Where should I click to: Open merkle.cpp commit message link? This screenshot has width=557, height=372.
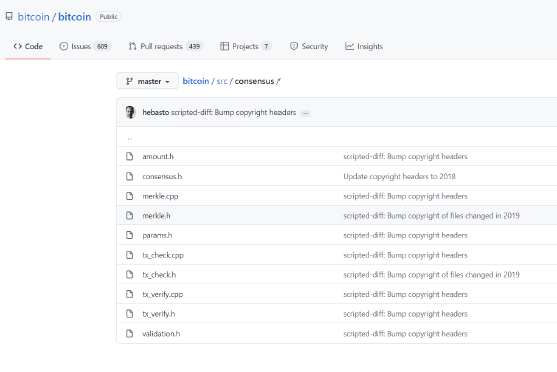point(405,196)
